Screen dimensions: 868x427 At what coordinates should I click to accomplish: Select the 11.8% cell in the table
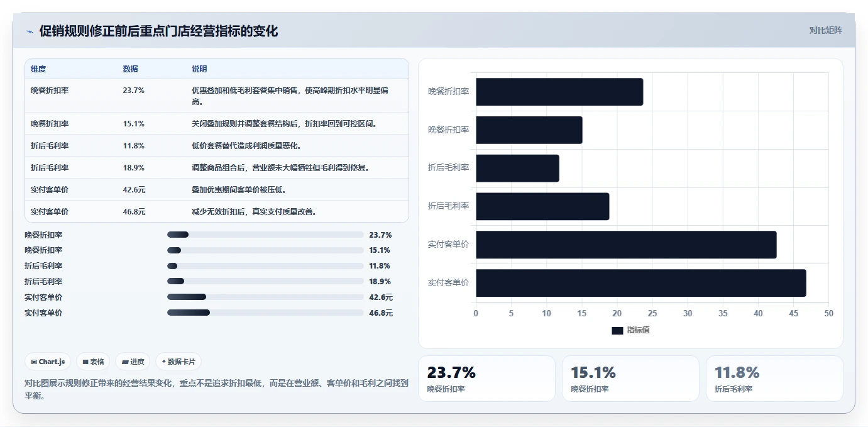click(134, 146)
